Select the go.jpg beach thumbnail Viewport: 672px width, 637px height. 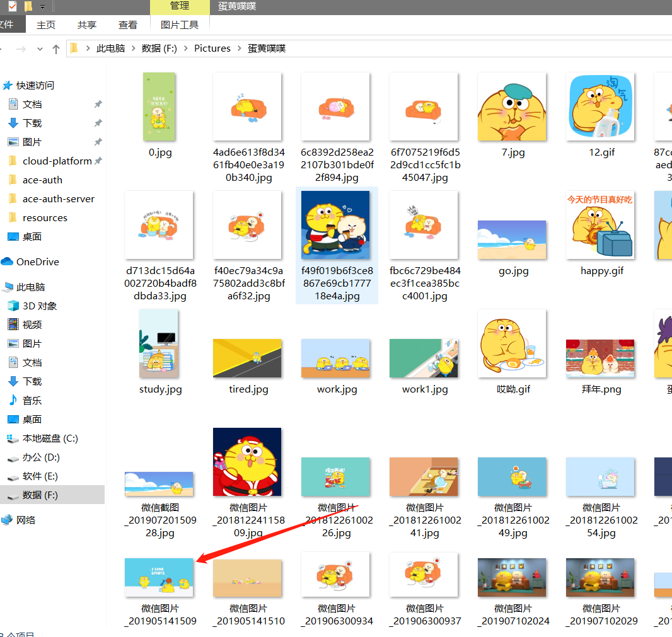coord(512,240)
